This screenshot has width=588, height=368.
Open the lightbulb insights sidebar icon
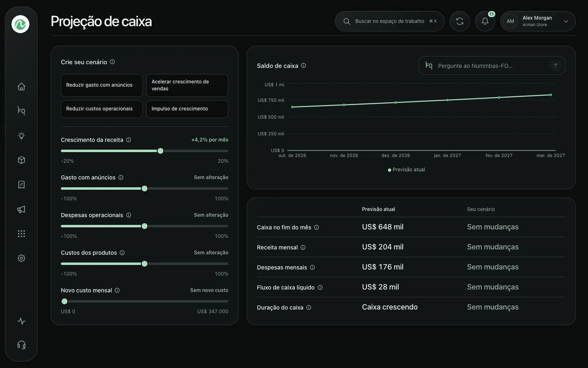[x=22, y=136]
